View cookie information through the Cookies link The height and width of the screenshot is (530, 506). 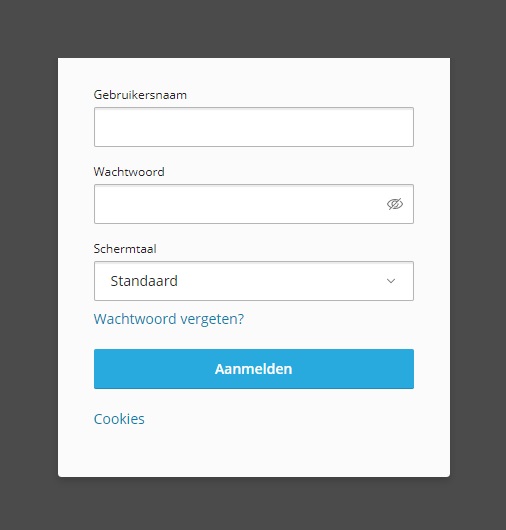click(x=119, y=419)
